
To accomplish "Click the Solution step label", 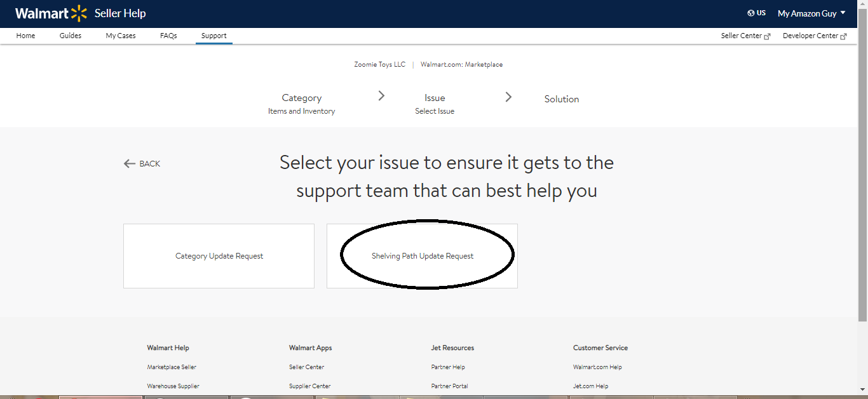I will (x=562, y=99).
